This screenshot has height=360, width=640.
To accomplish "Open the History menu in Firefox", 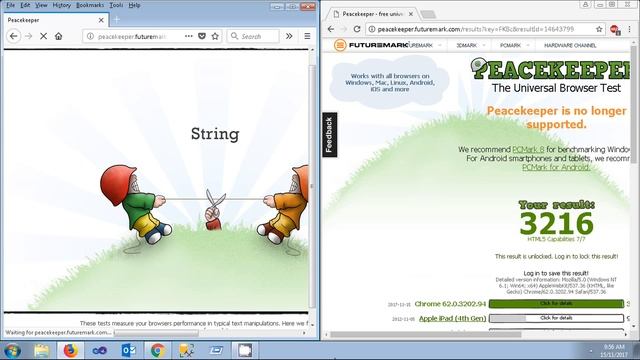I will pos(62,5).
